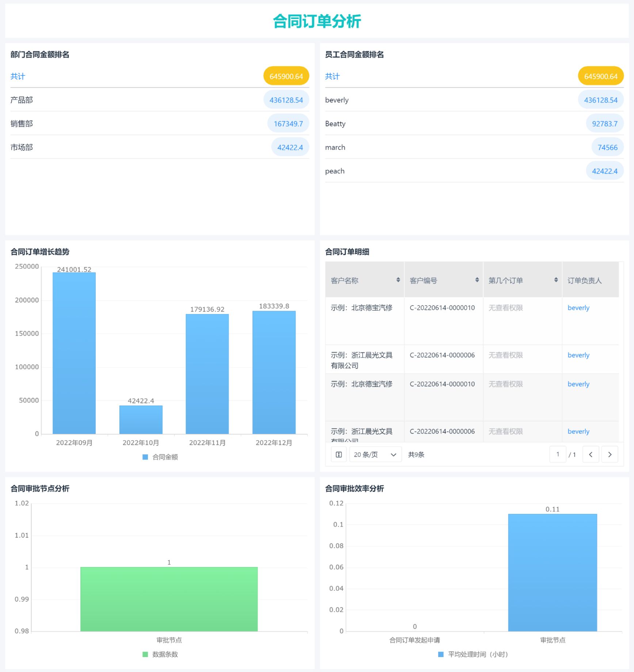The image size is (634, 672).
Task: Select the beverly row in 员工合同金额排名
Action: point(474,100)
